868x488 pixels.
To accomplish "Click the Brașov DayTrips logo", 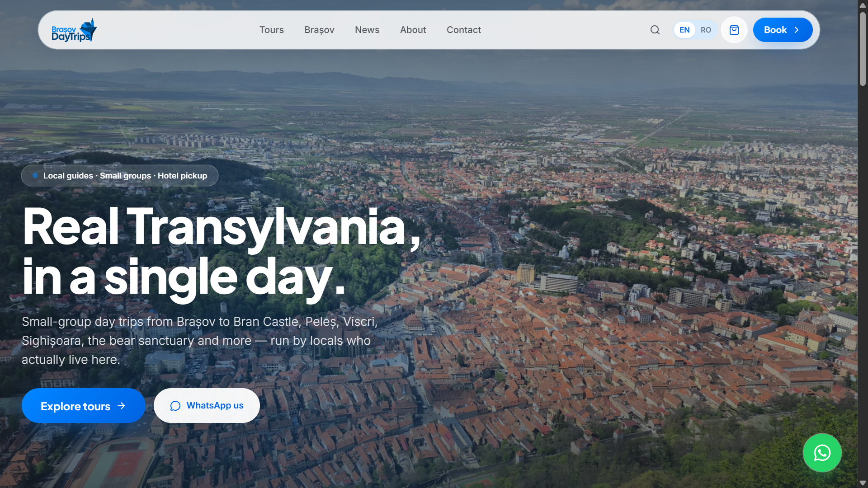I will (74, 30).
